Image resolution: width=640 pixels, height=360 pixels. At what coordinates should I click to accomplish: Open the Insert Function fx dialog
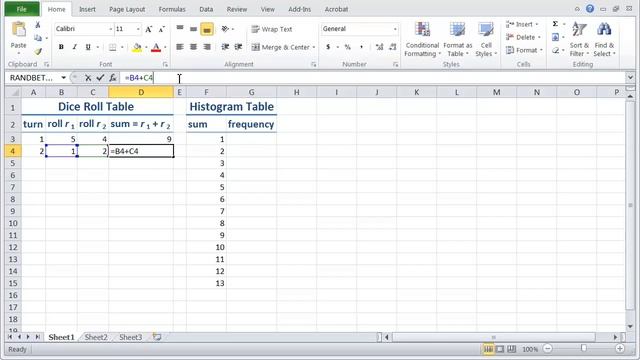(113, 78)
